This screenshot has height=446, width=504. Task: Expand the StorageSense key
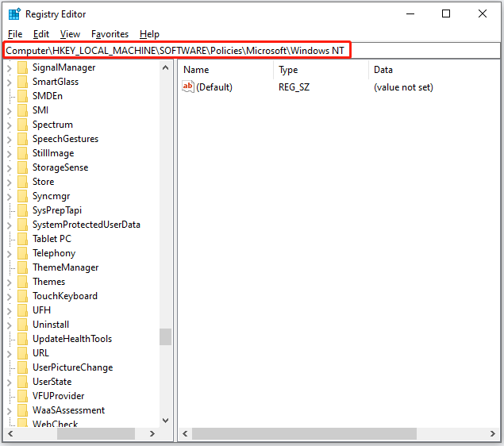tap(10, 168)
